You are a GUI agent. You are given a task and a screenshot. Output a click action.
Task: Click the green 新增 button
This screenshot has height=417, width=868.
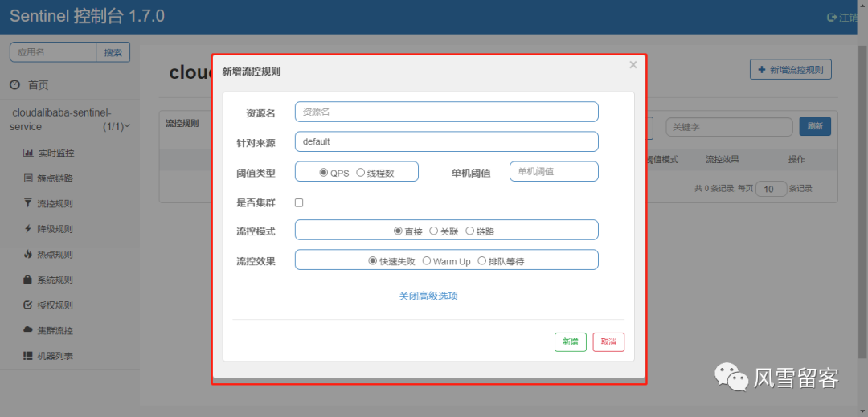570,342
